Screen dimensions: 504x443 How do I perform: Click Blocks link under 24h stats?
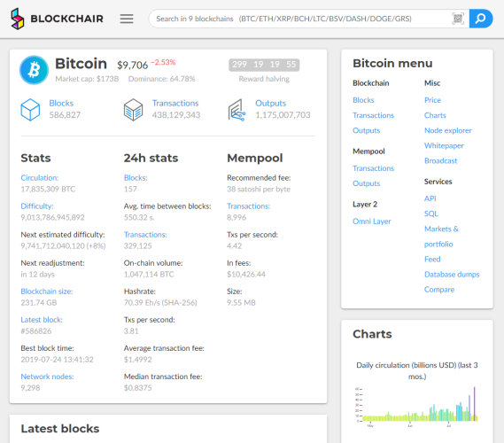click(136, 178)
